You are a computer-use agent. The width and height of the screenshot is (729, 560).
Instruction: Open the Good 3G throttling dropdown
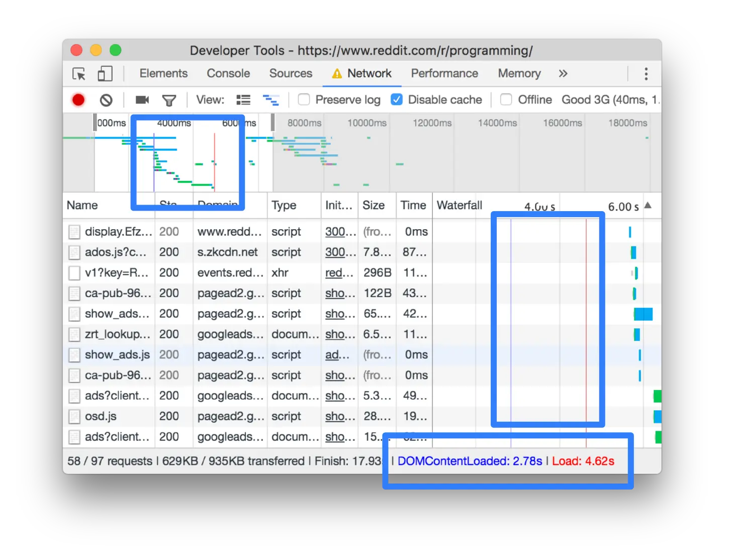609,100
